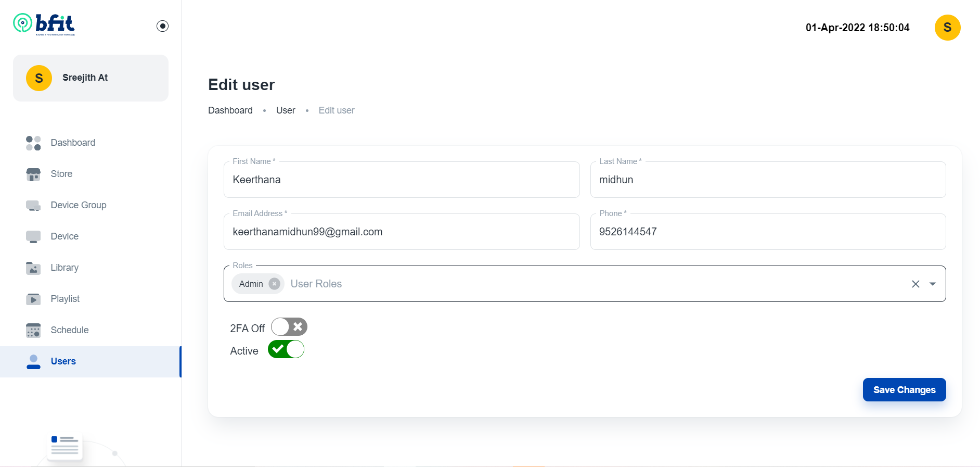Toggle the 2FA Off switch
This screenshot has height=467, width=980.
[289, 327]
